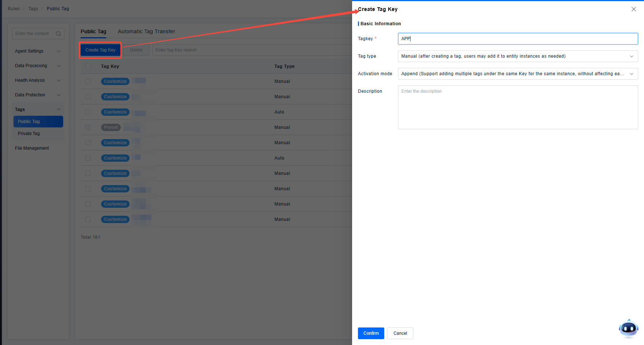The height and width of the screenshot is (345, 644).
Task: Click the Confirm button
Action: (371, 333)
